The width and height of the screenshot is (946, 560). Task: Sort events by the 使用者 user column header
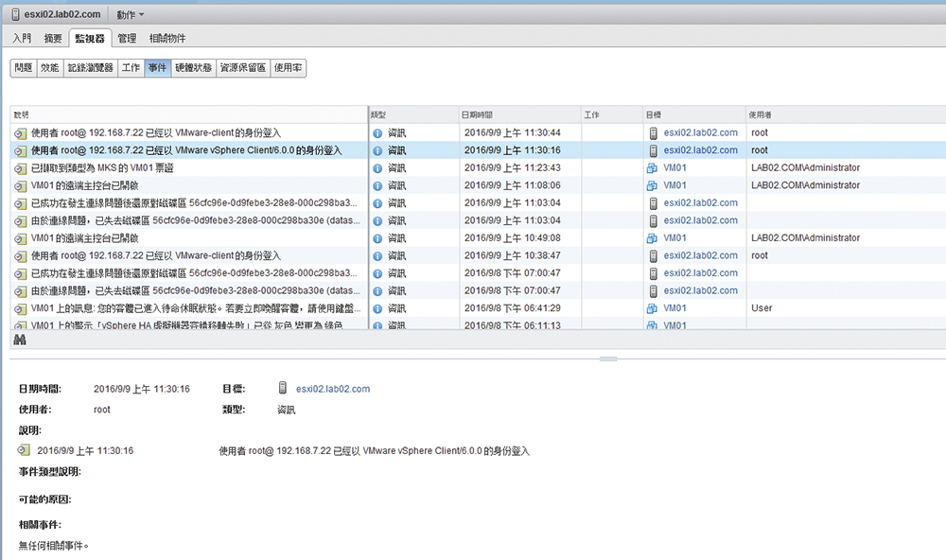click(x=845, y=114)
